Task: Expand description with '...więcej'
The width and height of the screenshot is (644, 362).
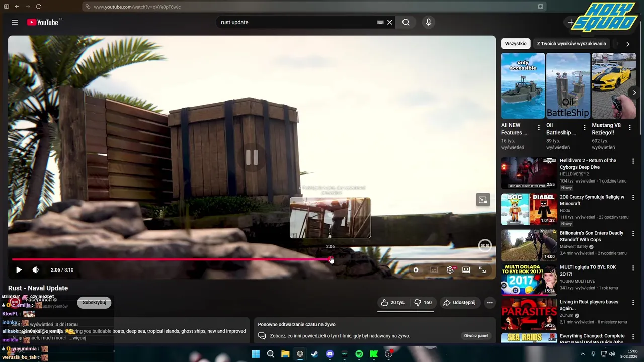Action: click(77, 338)
